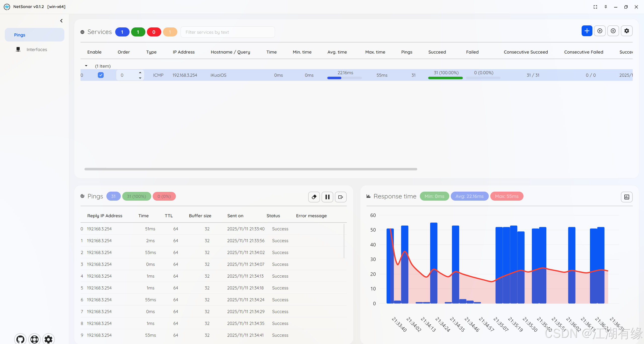Click the add service plus button

point(587,31)
